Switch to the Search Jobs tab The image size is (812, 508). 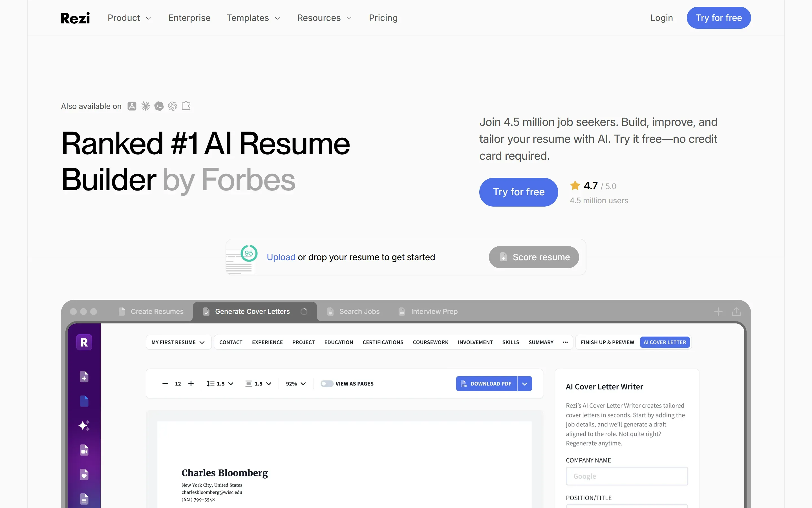point(353,312)
